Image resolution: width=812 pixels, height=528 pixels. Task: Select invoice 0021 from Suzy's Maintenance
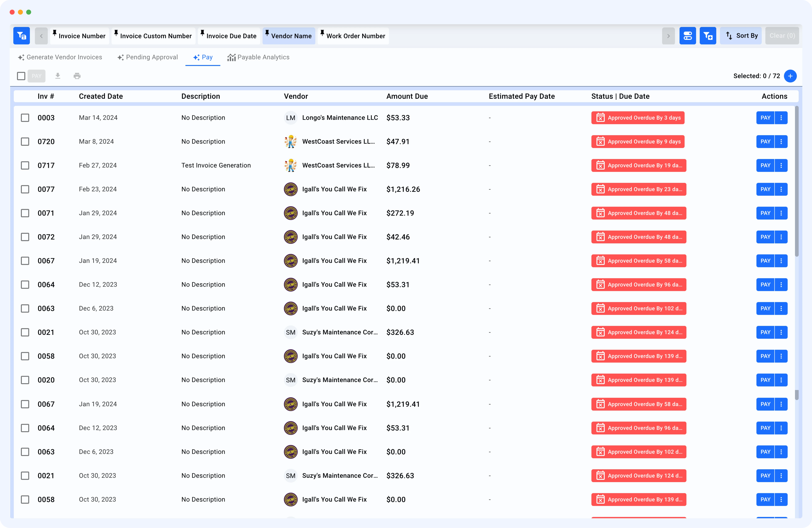tap(25, 332)
